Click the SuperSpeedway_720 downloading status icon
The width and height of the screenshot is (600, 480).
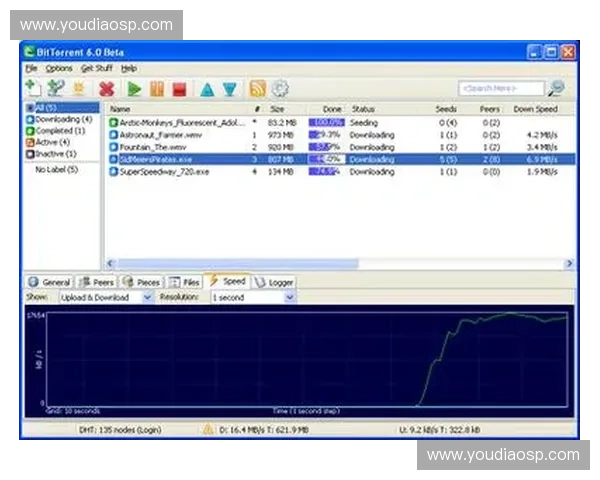[x=113, y=172]
